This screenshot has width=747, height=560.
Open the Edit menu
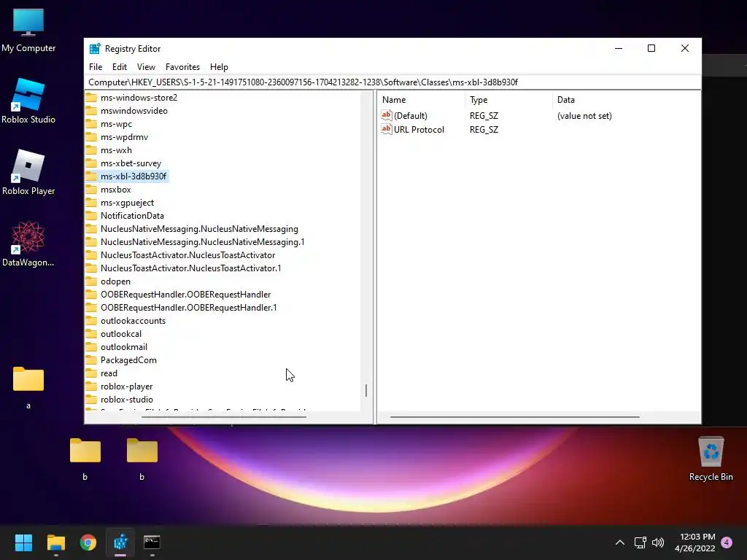pos(119,67)
